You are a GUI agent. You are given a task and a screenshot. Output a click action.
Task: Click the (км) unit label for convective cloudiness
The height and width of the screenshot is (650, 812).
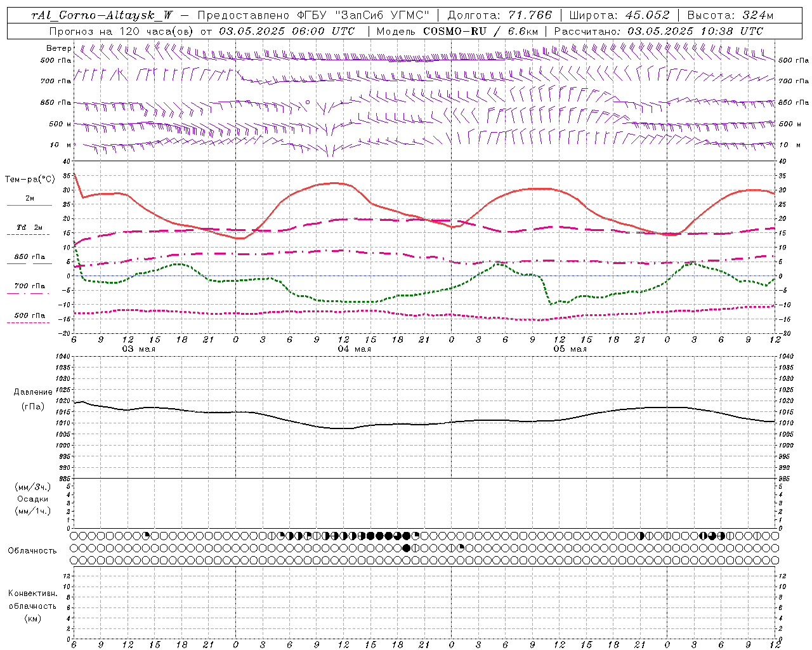tap(32, 618)
